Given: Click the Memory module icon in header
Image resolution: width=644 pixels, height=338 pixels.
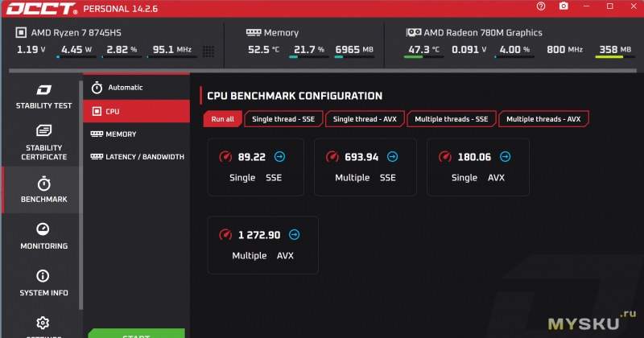Looking at the screenshot, I should tap(254, 32).
